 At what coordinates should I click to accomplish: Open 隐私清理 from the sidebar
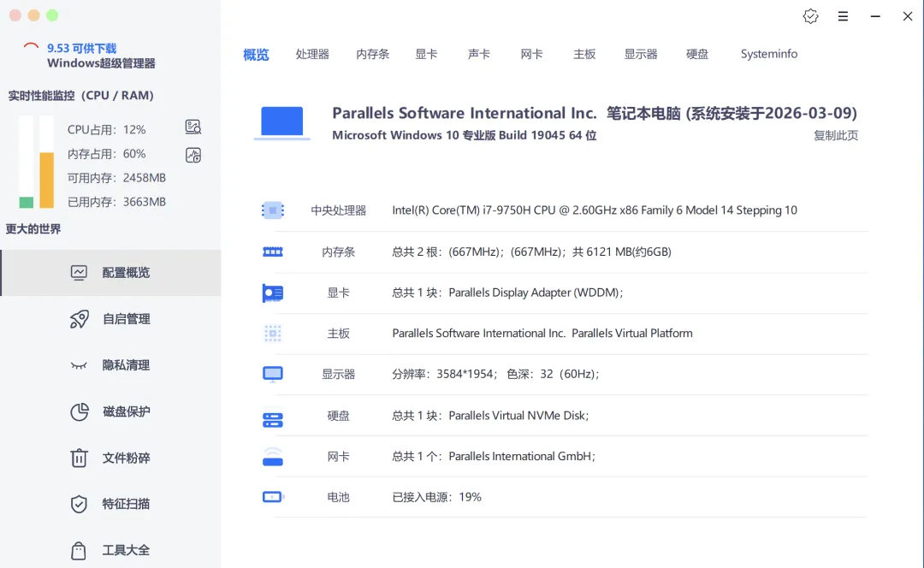[110, 365]
